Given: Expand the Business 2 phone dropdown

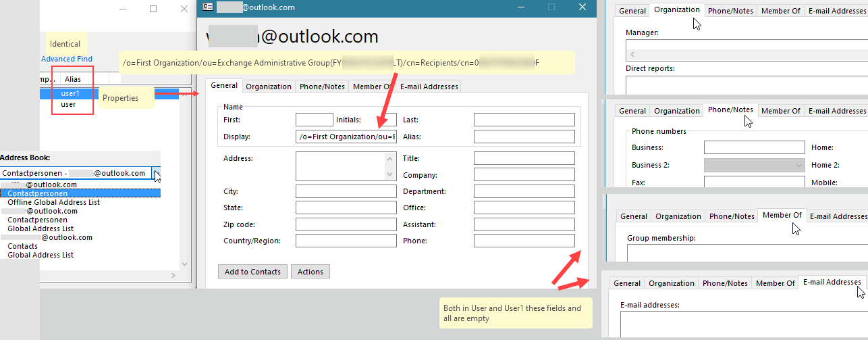Looking at the screenshot, I should click(x=800, y=165).
